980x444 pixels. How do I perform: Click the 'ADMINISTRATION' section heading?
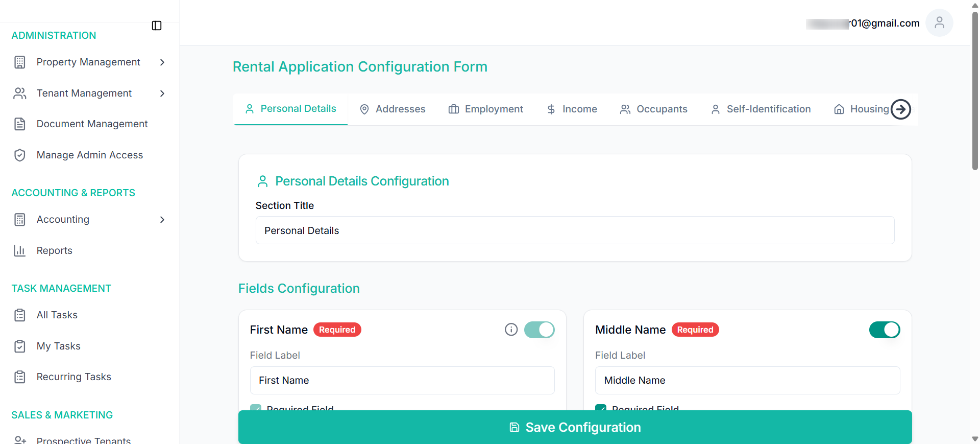(54, 36)
